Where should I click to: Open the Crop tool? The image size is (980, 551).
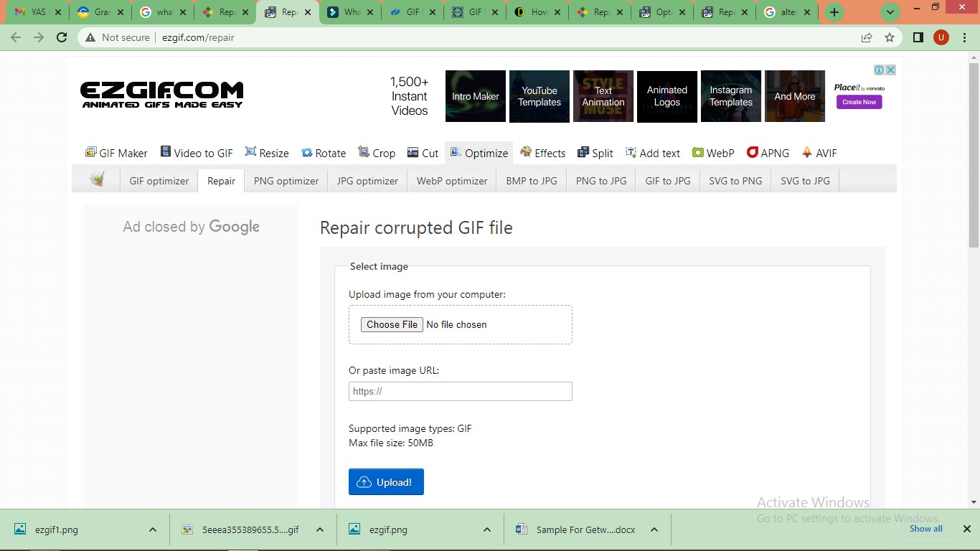pos(377,153)
